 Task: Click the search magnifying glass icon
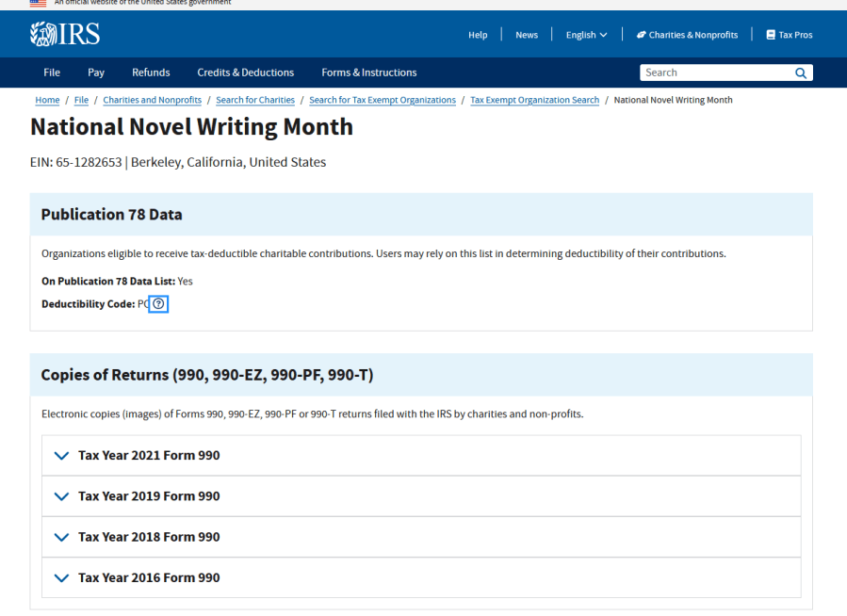coord(800,73)
